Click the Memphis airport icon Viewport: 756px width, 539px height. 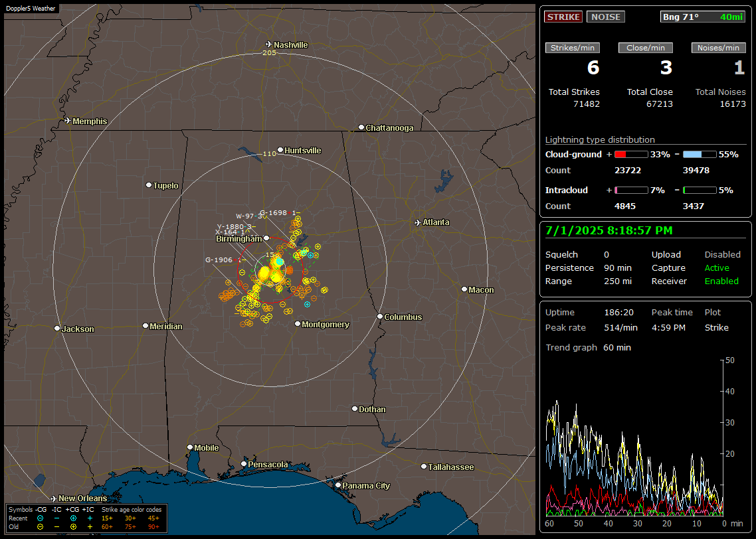[68, 120]
